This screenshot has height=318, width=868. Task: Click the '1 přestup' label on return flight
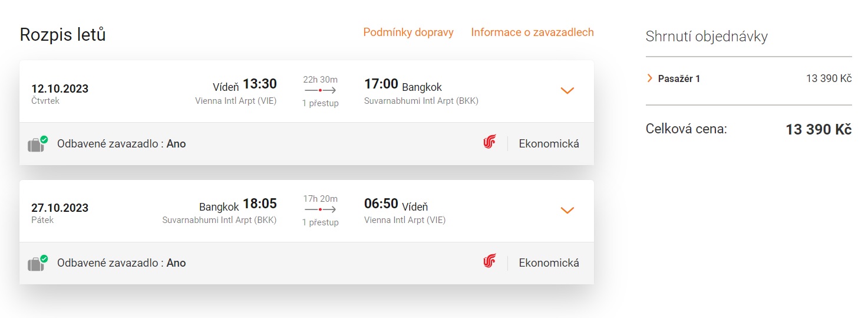tap(320, 222)
